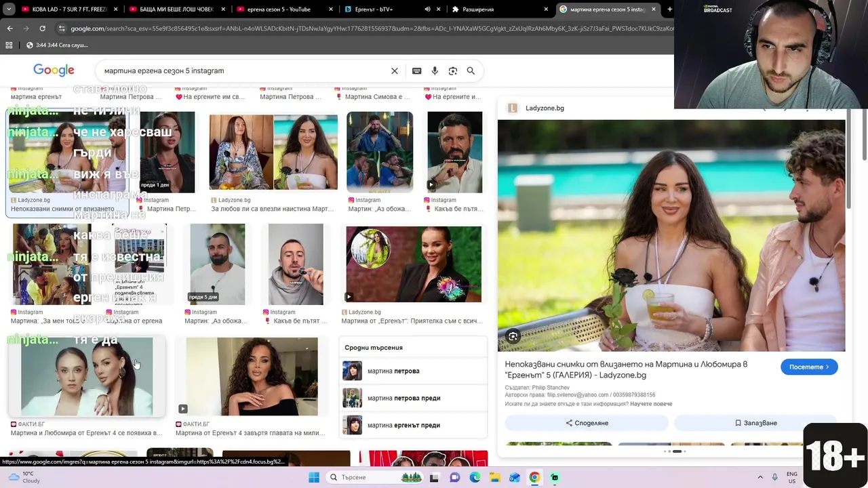The width and height of the screenshot is (868, 488).
Task: Switch to Chrome in taskbar
Action: click(534, 477)
